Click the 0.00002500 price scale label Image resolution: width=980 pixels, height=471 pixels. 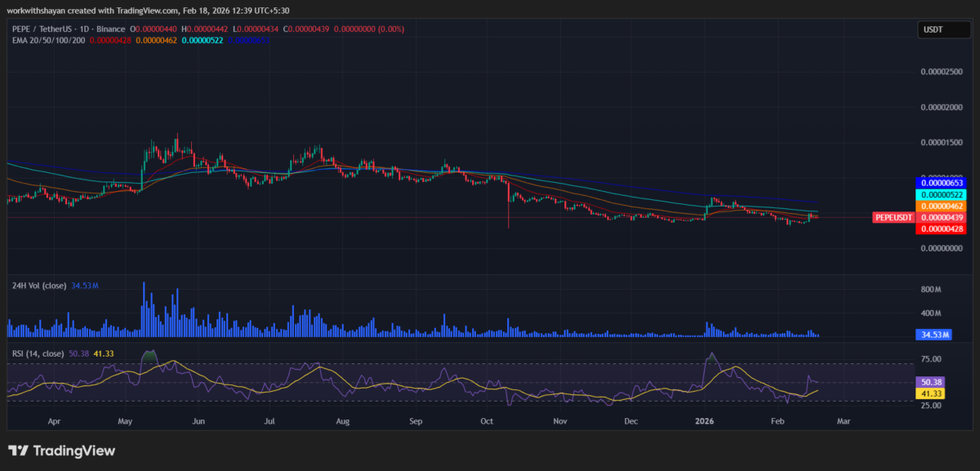click(x=942, y=72)
